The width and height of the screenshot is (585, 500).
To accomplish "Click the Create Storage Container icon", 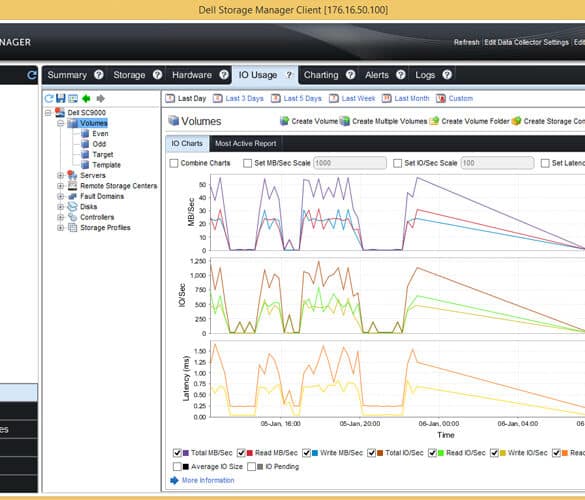I will (x=516, y=121).
